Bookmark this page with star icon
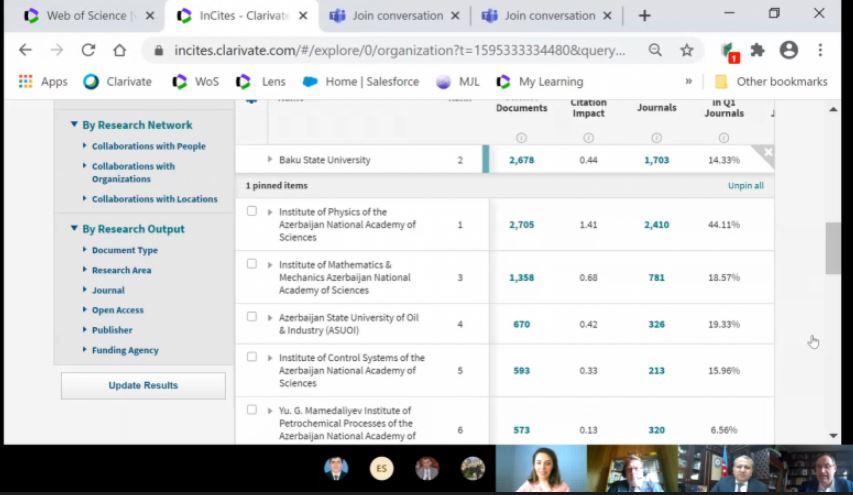This screenshot has height=495, width=853. coord(687,50)
